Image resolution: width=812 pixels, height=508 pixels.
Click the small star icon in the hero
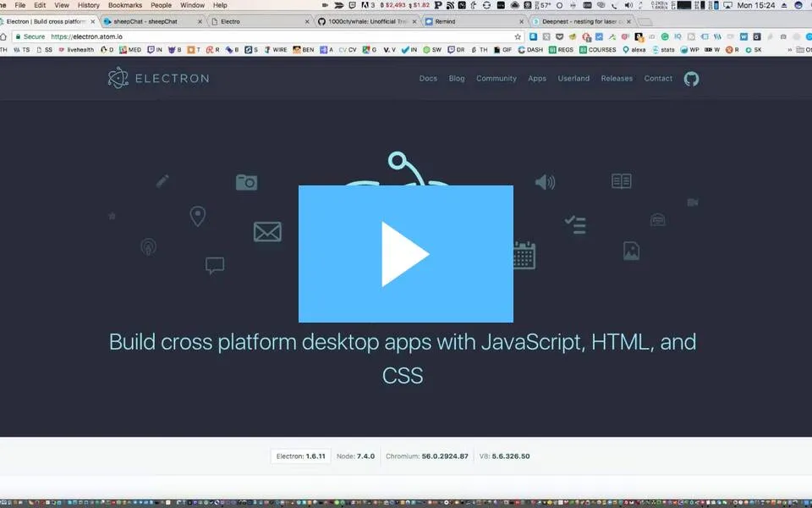112,216
